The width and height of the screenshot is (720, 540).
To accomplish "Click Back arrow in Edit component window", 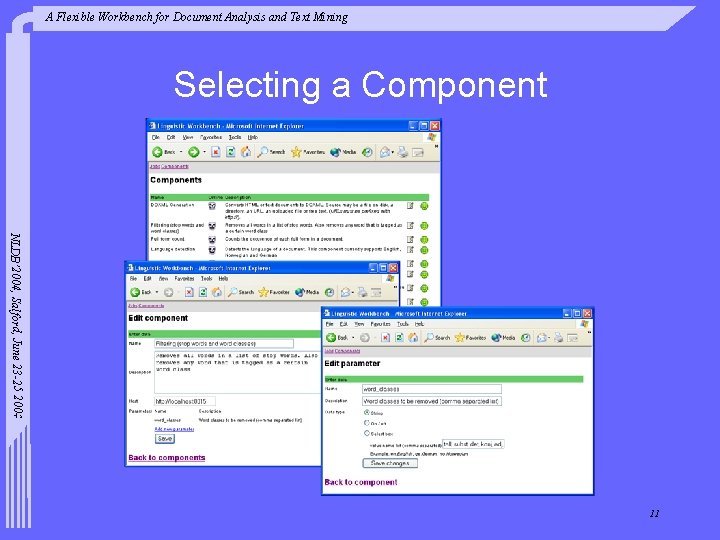I will click(x=135, y=292).
